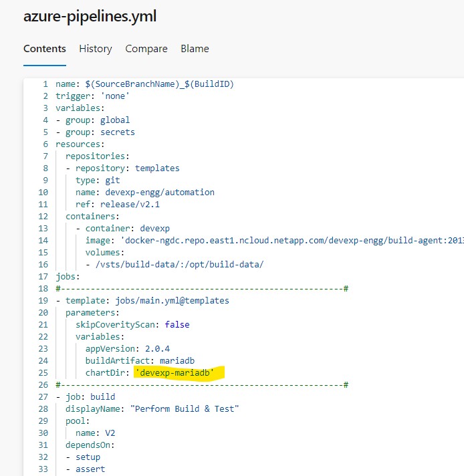Click the devexp-engg/automation repository name
Screen dimensions: 464x476
160,193
